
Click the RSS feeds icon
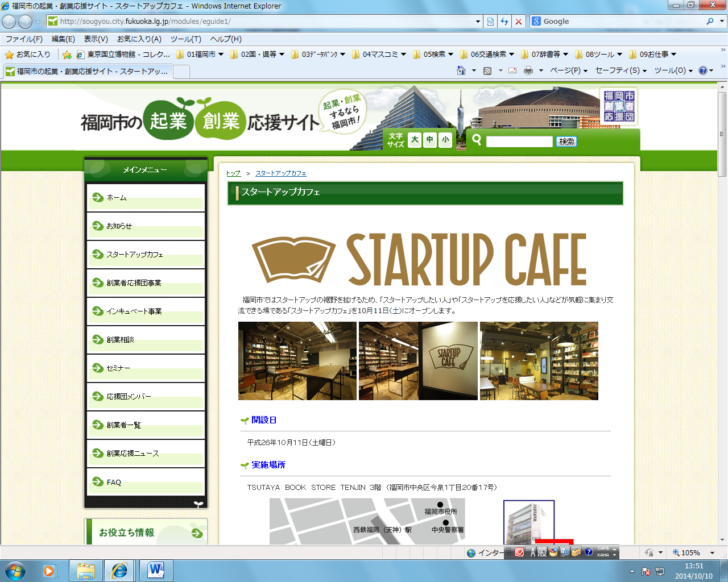[487, 70]
